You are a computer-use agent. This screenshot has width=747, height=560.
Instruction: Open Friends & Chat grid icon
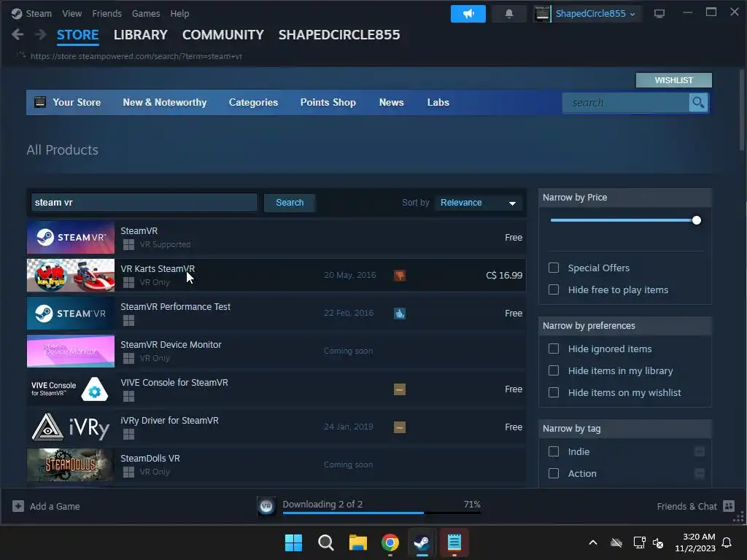click(x=729, y=506)
